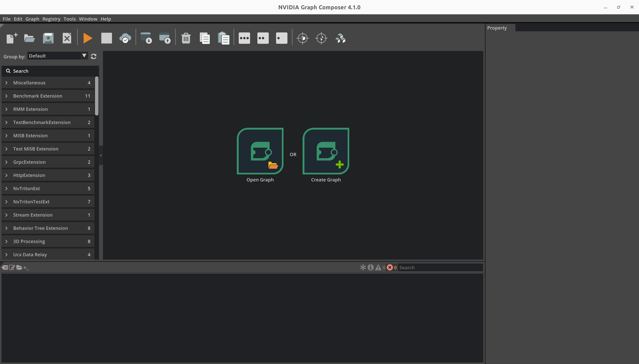Run the graph with the orange play button
The image size is (639, 364).
88,38
